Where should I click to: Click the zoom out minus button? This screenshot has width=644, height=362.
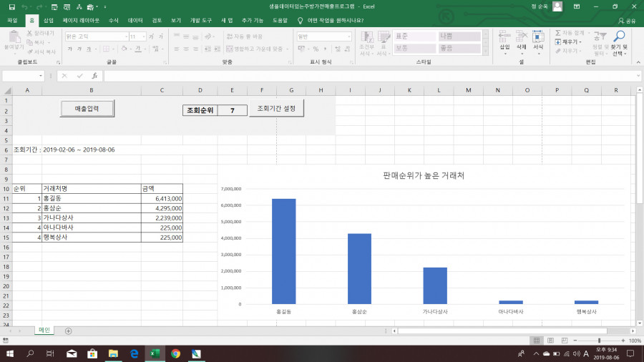[x=575, y=341]
